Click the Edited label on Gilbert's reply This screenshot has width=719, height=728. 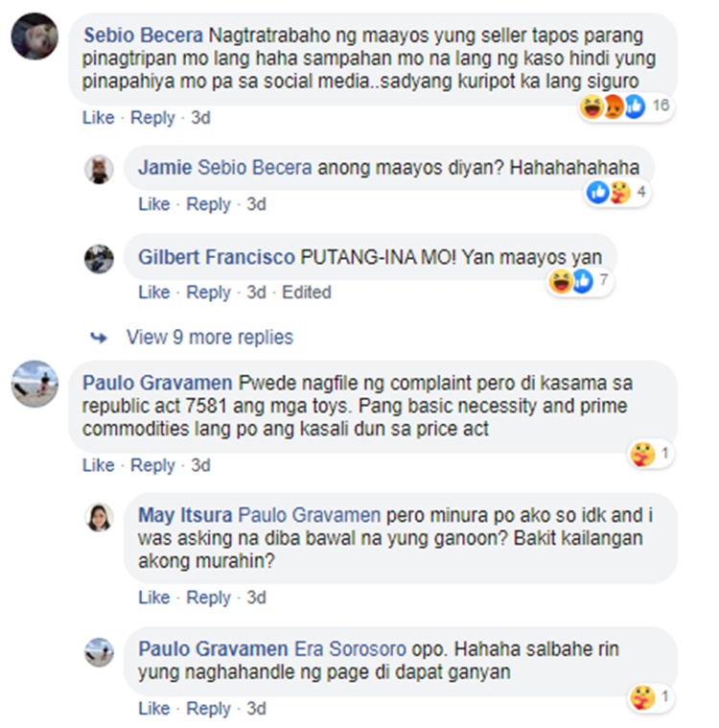click(x=307, y=293)
